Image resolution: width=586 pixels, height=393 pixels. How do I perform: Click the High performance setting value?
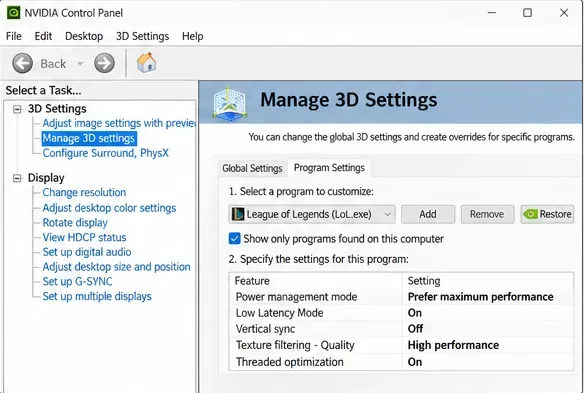pos(453,345)
